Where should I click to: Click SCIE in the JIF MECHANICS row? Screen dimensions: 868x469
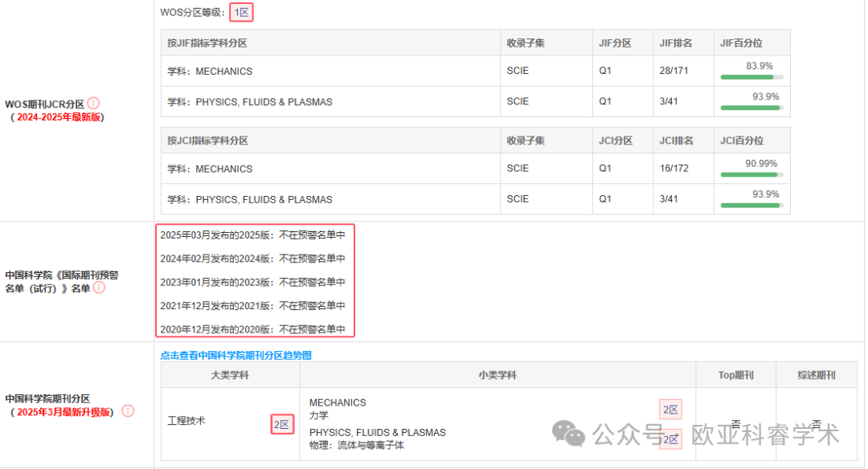click(x=518, y=71)
